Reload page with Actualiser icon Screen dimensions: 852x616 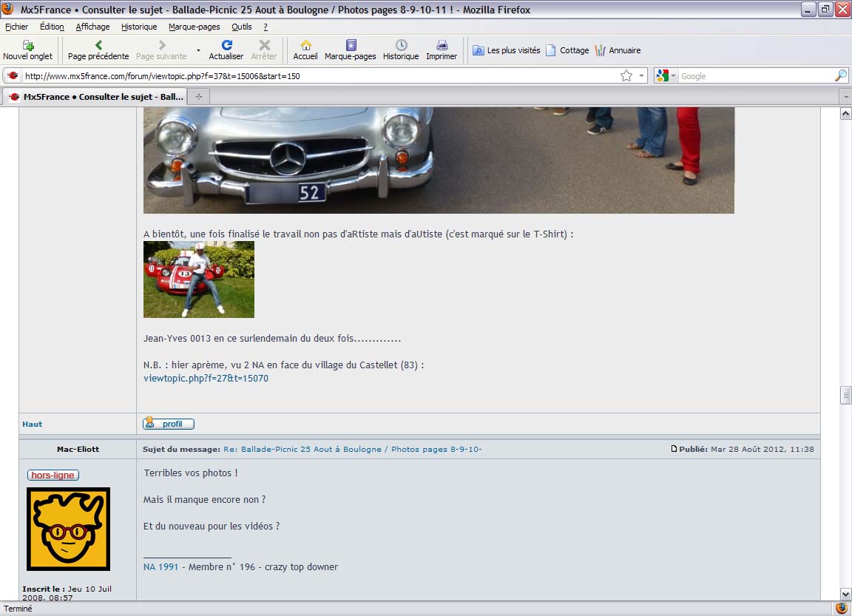tap(226, 45)
